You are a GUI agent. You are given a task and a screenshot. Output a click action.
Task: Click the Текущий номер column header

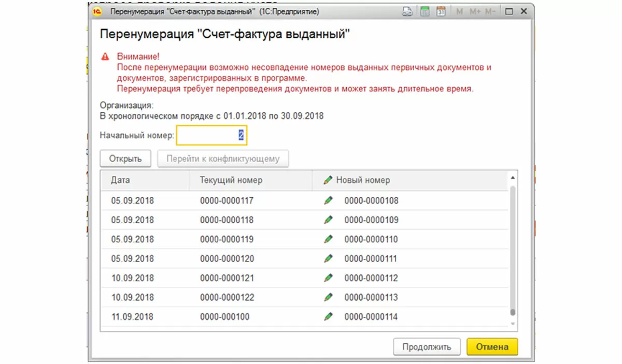(251, 180)
